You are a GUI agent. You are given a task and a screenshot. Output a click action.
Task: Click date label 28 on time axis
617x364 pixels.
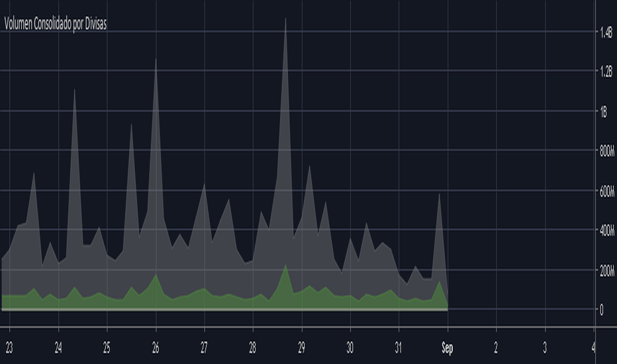point(253,348)
